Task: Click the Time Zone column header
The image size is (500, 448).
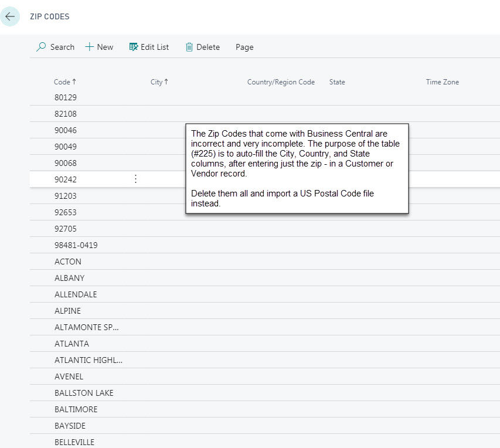Action: (x=442, y=82)
